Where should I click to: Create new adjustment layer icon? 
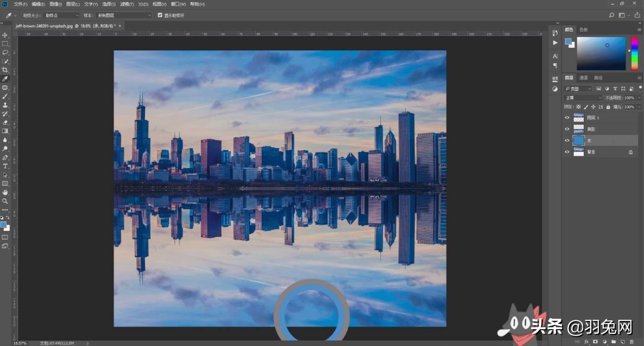tap(605, 342)
